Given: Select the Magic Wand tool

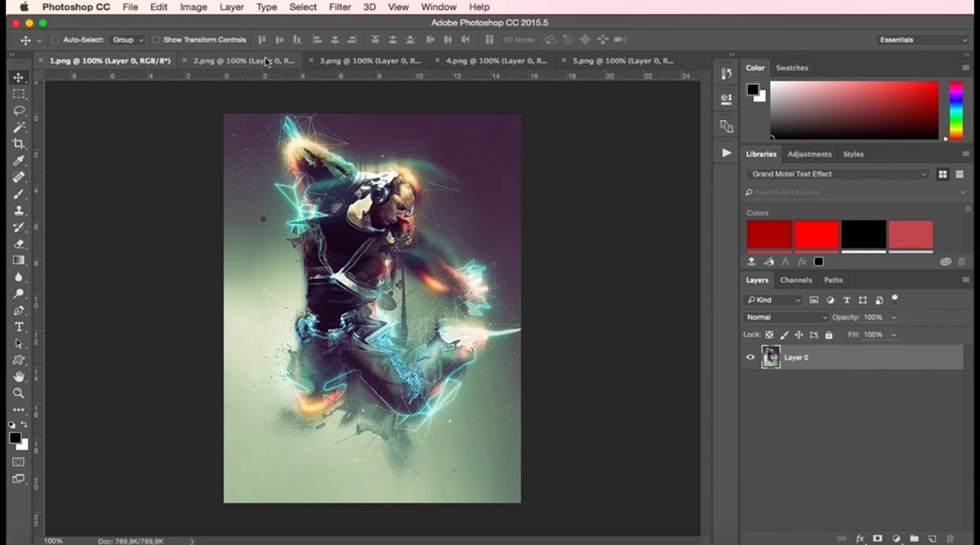Looking at the screenshot, I should pyautogui.click(x=19, y=127).
